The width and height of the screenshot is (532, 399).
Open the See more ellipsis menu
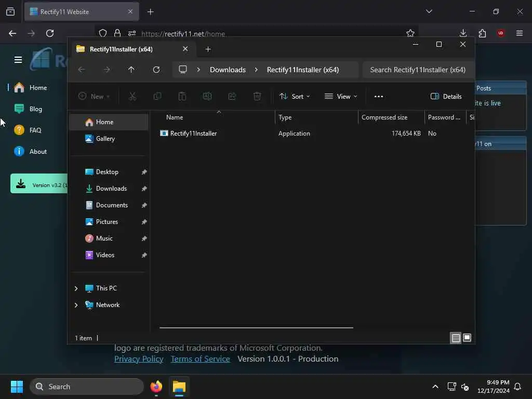(379, 96)
